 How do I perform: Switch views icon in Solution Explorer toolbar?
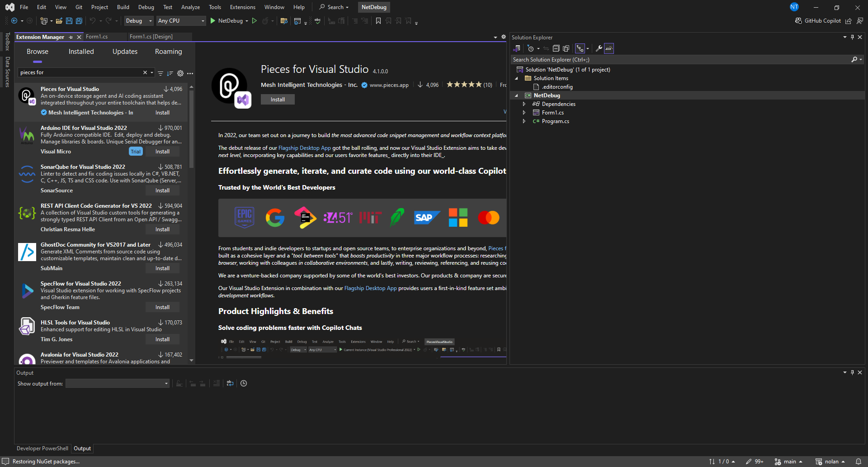[x=517, y=48]
